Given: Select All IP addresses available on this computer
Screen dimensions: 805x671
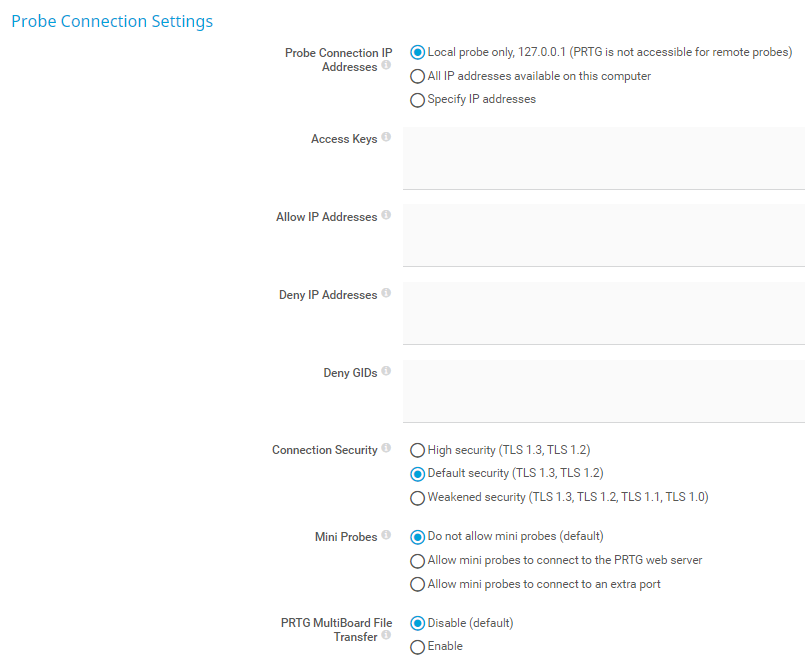Looking at the screenshot, I should pyautogui.click(x=418, y=77).
